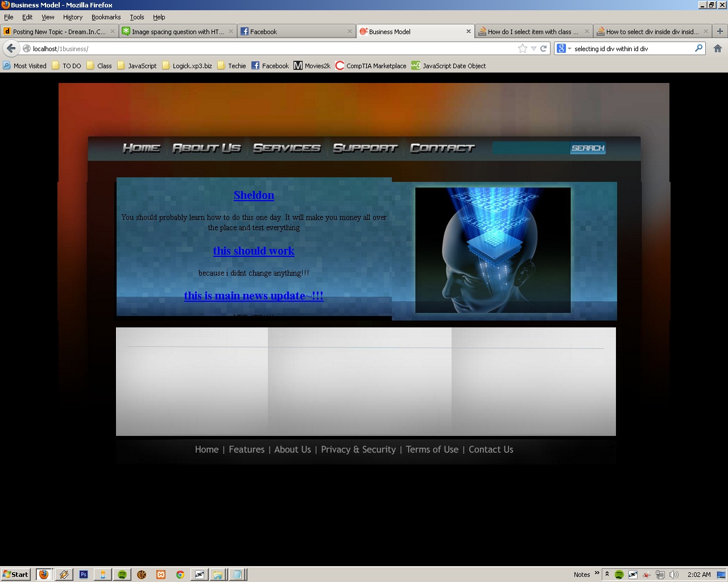728x582 pixels.
Task: Click the footer Terms of Use link
Action: click(432, 450)
